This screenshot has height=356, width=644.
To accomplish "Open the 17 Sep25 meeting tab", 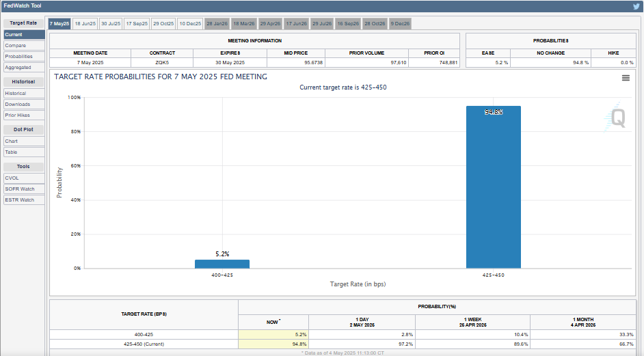I will 137,24.
